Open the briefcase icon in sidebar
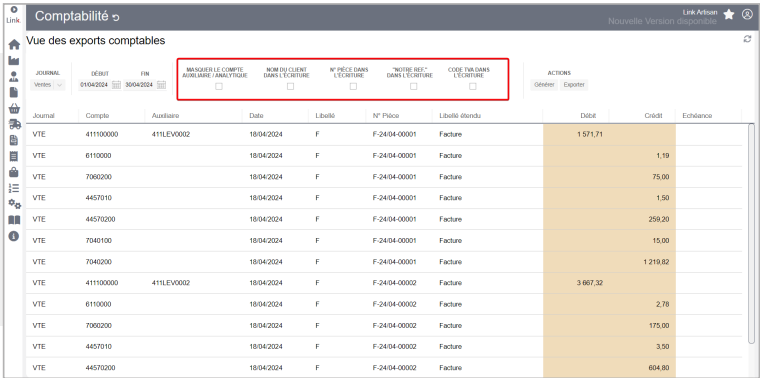 click(x=14, y=172)
